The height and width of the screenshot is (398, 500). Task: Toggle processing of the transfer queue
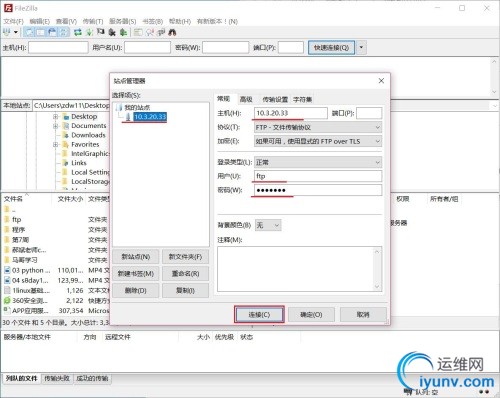(x=89, y=32)
